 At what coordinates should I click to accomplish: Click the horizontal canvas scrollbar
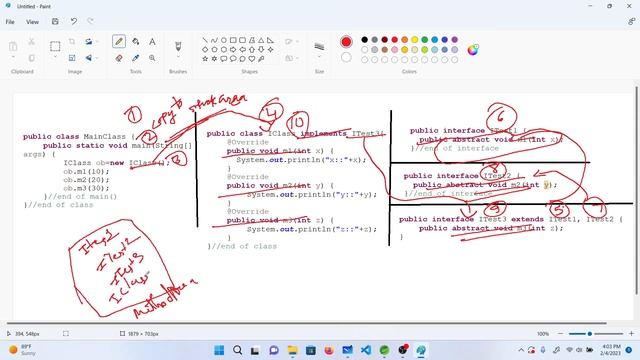tap(306, 323)
